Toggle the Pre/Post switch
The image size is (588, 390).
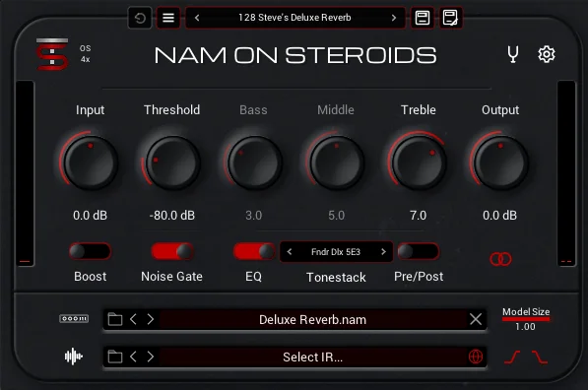[419, 251]
